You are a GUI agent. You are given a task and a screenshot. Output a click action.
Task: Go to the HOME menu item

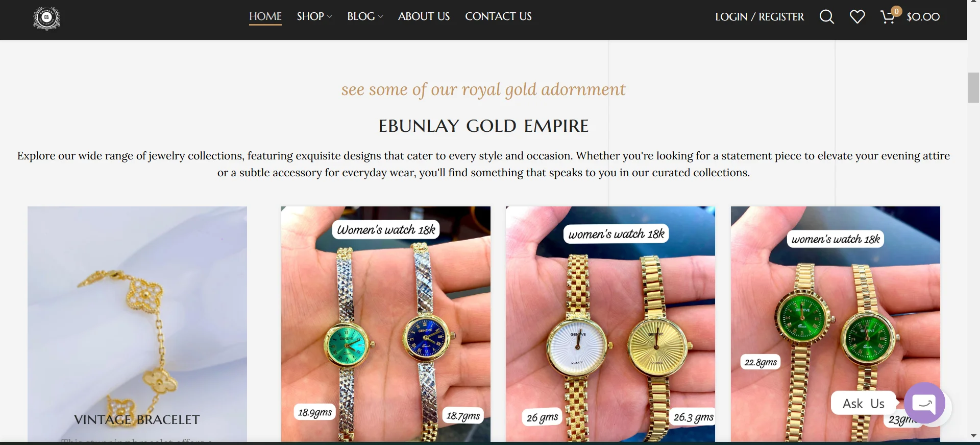(265, 16)
